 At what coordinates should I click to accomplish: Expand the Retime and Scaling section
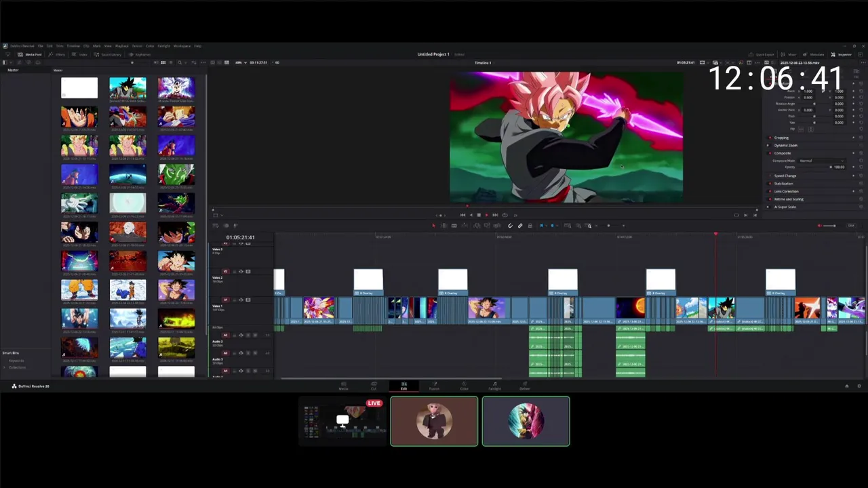[x=789, y=199]
